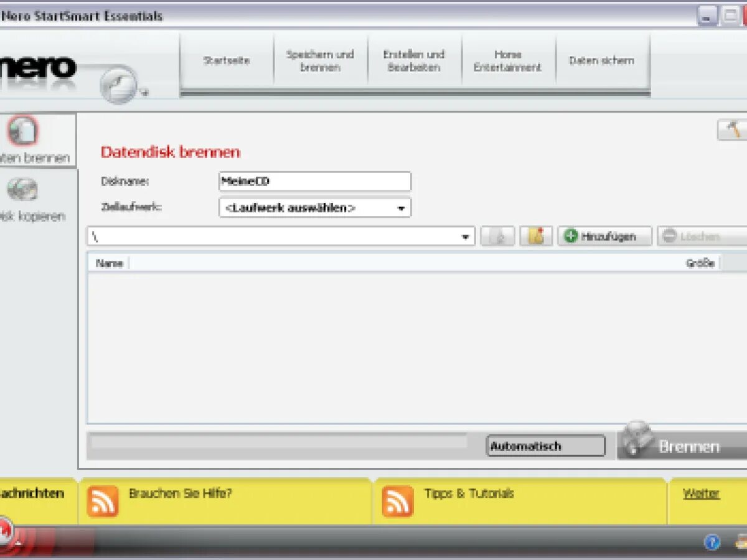Open the Tipps & Tutorials feed

point(469,494)
